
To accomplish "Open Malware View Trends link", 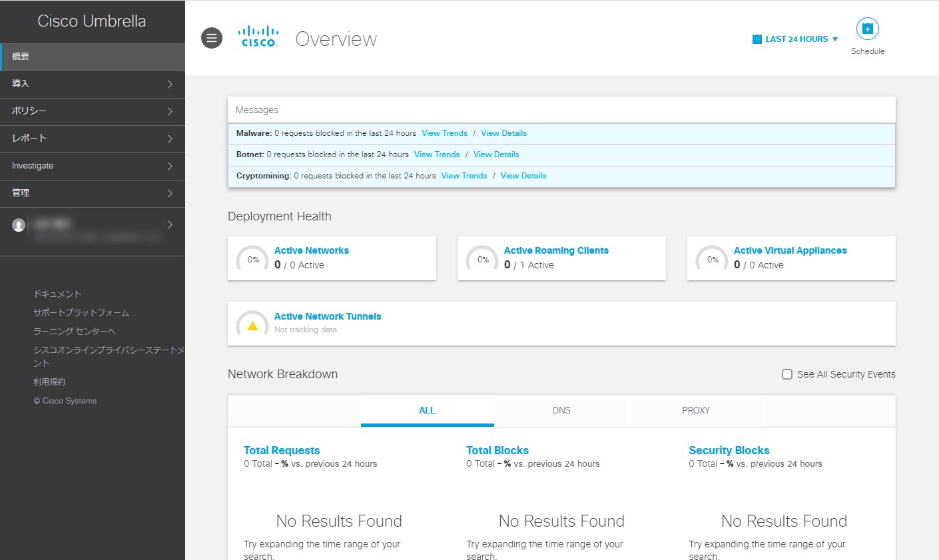I will pos(444,133).
